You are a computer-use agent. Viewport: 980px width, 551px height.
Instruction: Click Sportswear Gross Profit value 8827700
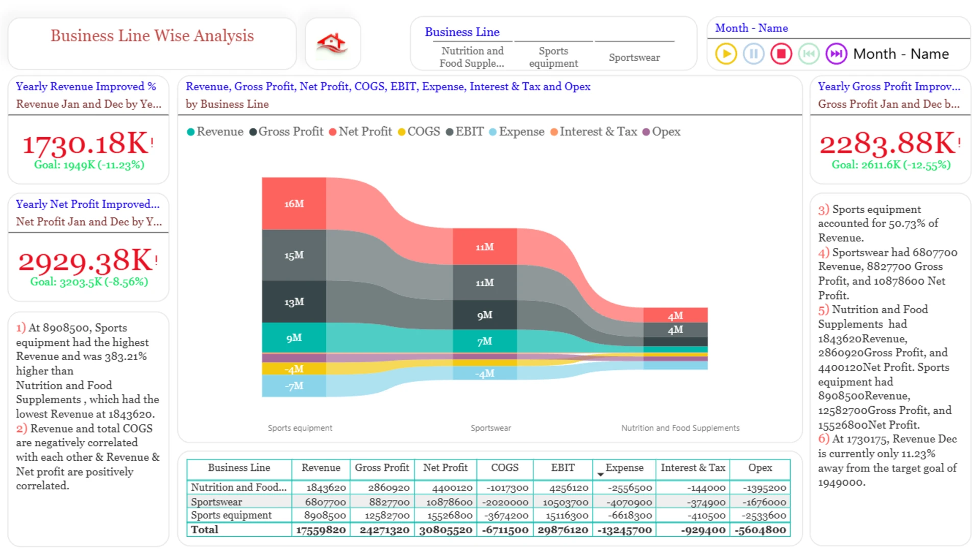(x=389, y=502)
